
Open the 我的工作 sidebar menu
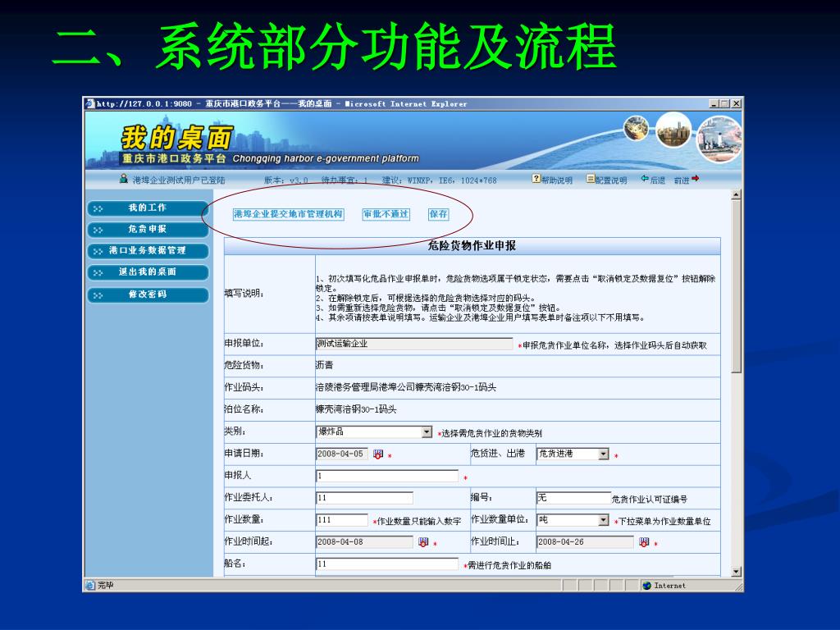coord(148,208)
